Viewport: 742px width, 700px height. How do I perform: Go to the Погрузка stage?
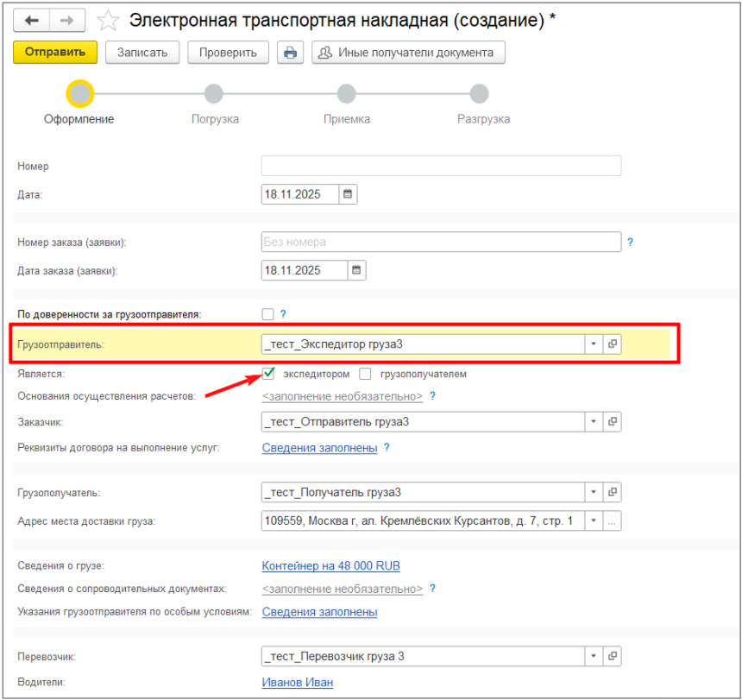click(x=214, y=94)
